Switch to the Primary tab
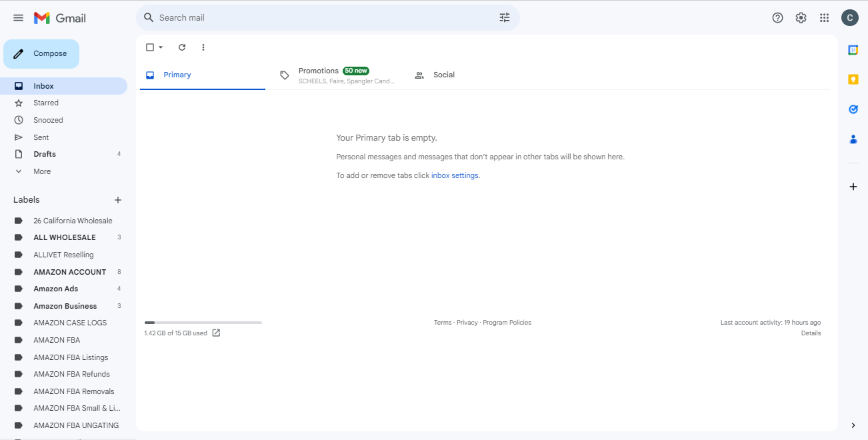868x440 pixels. coord(203,75)
